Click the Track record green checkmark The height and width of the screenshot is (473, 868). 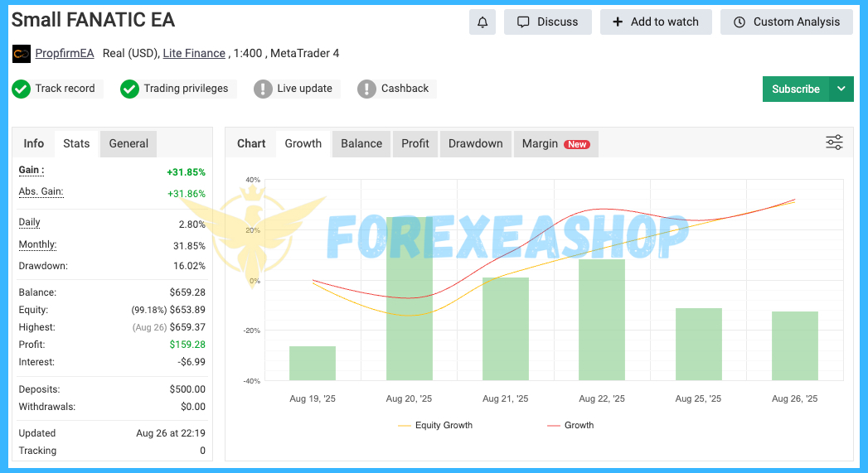click(x=21, y=89)
